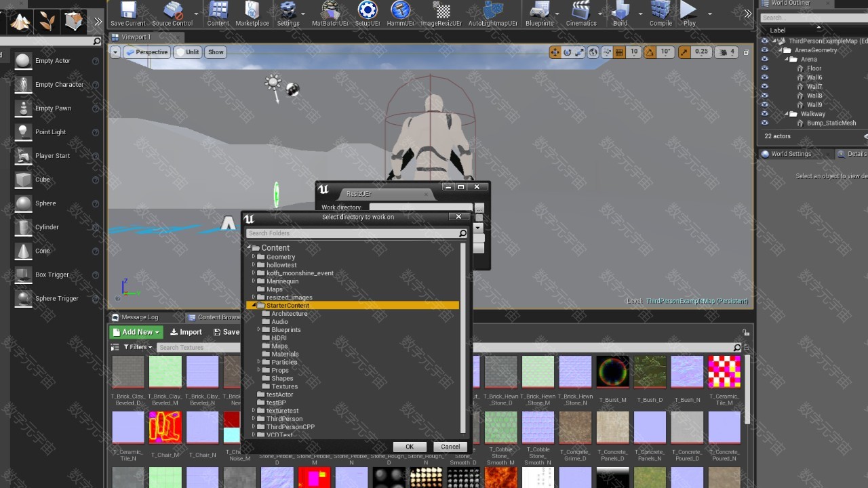Confirm directory selection with OK
The image size is (868, 488).
click(410, 447)
